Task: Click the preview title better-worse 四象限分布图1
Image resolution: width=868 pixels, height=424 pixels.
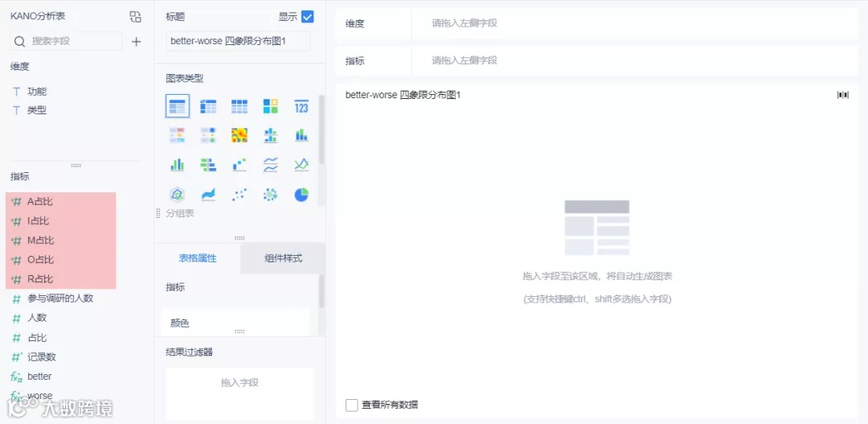Action: click(403, 95)
